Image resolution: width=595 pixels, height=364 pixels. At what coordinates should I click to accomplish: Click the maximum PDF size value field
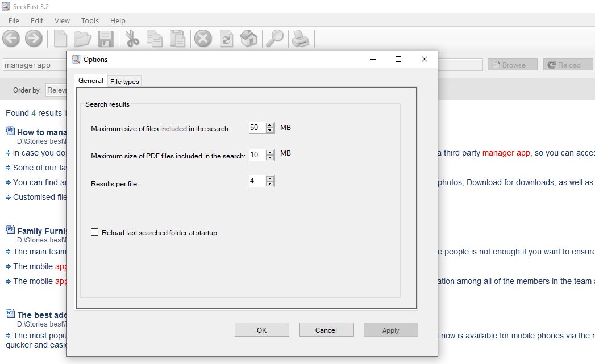click(x=257, y=154)
